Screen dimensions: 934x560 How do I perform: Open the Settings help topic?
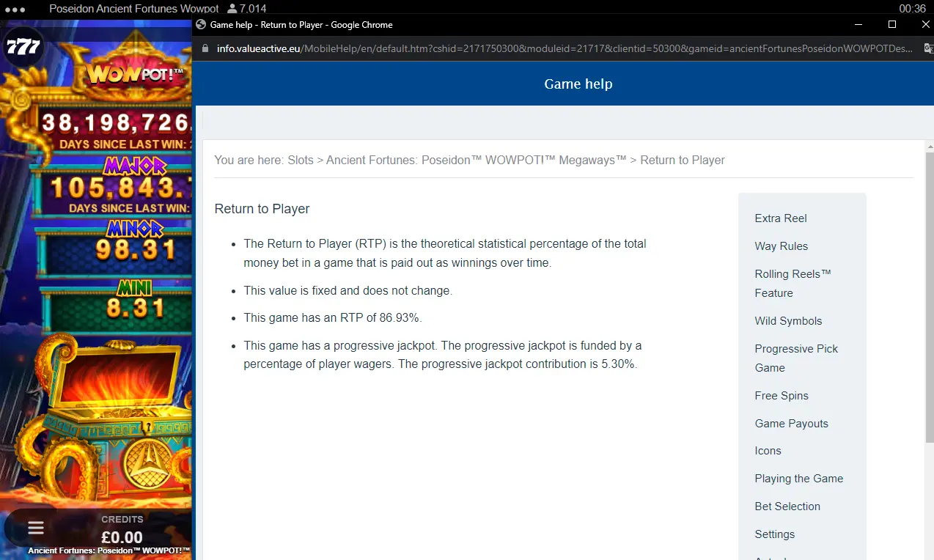(775, 534)
